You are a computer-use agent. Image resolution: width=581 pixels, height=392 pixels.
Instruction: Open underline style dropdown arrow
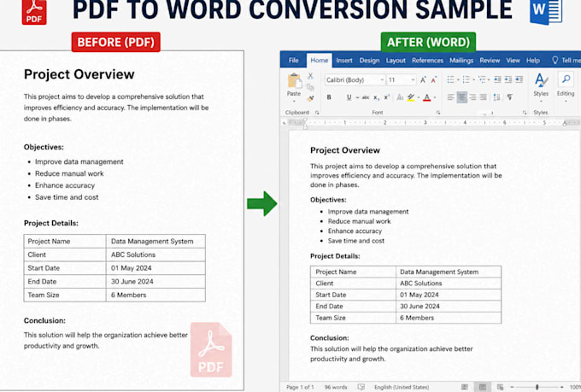pyautogui.click(x=357, y=98)
